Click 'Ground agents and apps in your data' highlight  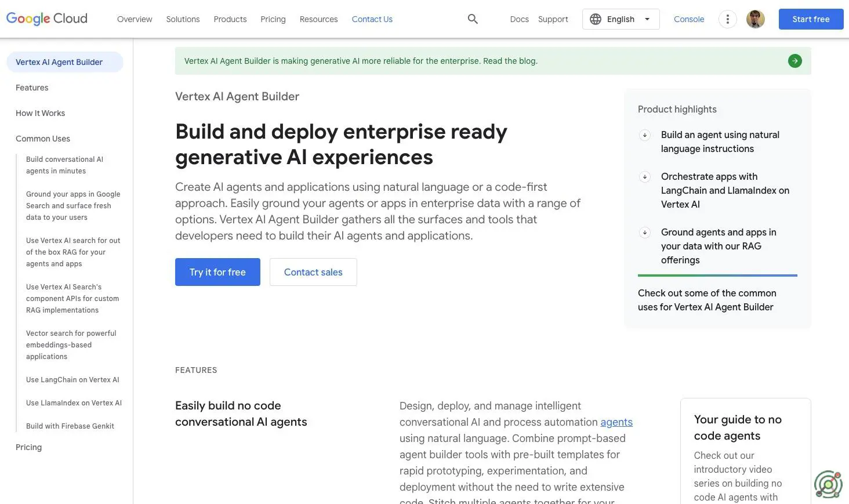[719, 246]
